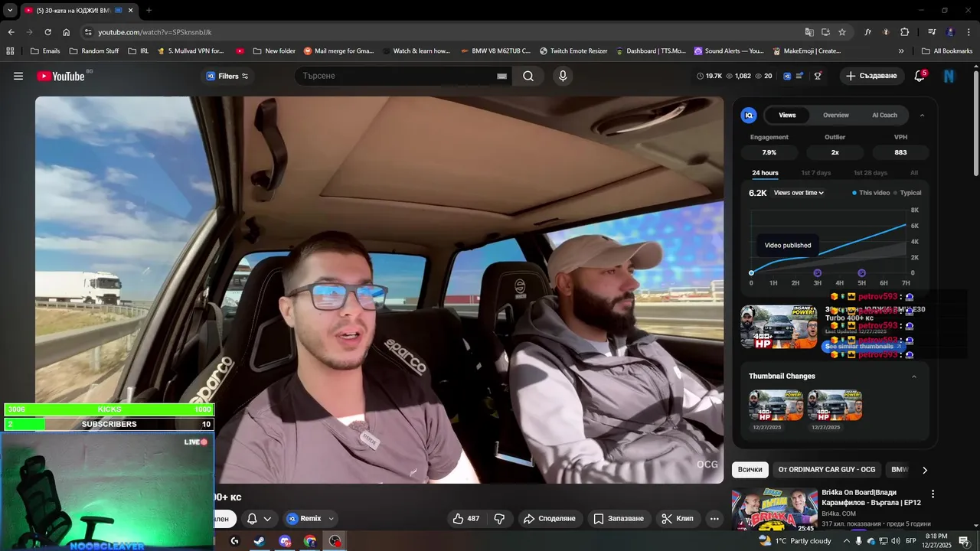Reload the page in browser toolbar
The width and height of the screenshot is (980, 551).
(x=47, y=32)
